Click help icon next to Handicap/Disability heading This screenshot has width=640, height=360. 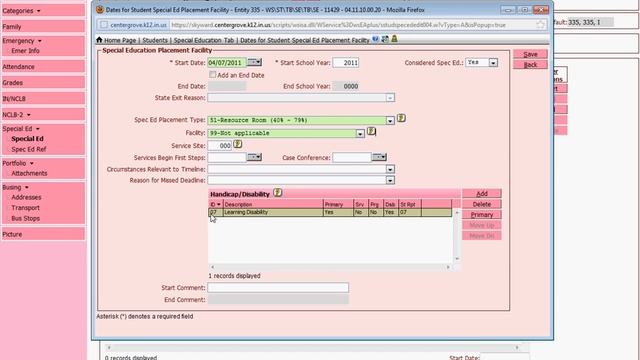coord(278,193)
